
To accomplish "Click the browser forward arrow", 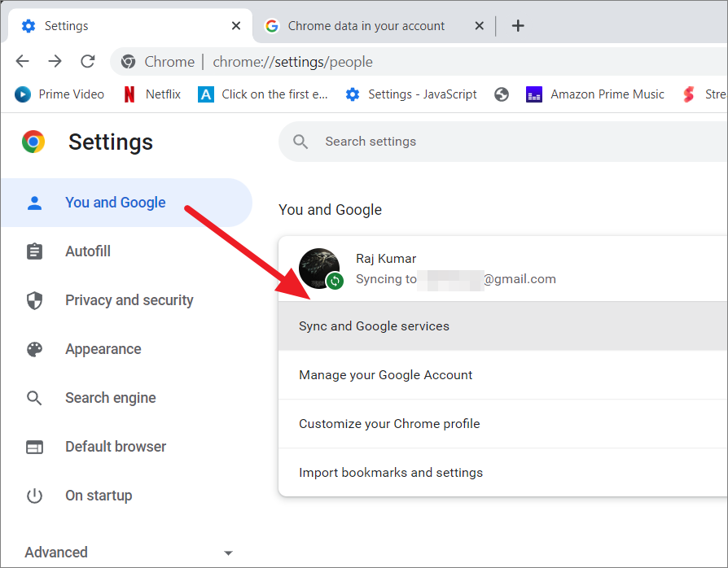I will coord(55,61).
